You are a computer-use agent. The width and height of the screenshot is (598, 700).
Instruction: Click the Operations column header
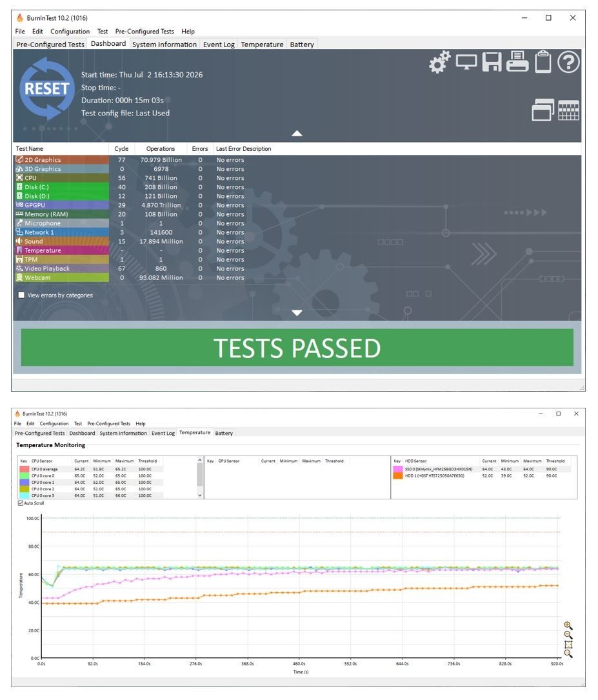point(160,148)
